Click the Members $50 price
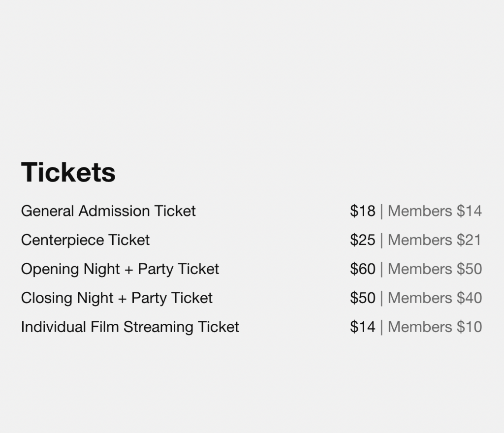The image size is (504, 433). pos(435,269)
